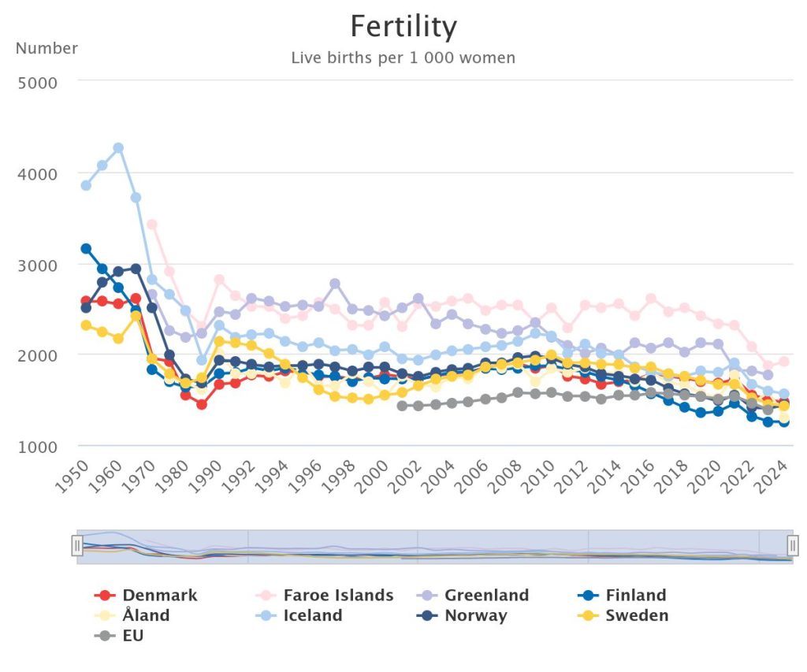The image size is (807, 672).
Task: Select the first Faroe Islands point at 1970
Action: 152,225
